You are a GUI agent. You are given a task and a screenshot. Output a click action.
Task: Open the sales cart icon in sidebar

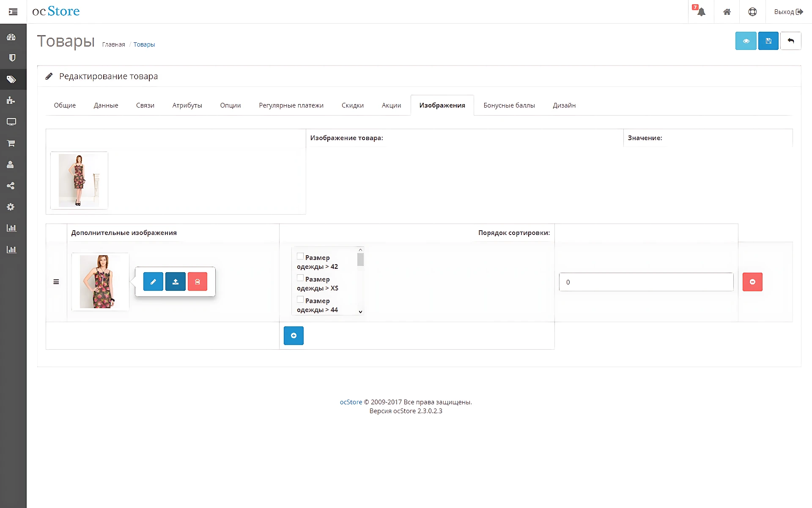(11, 143)
